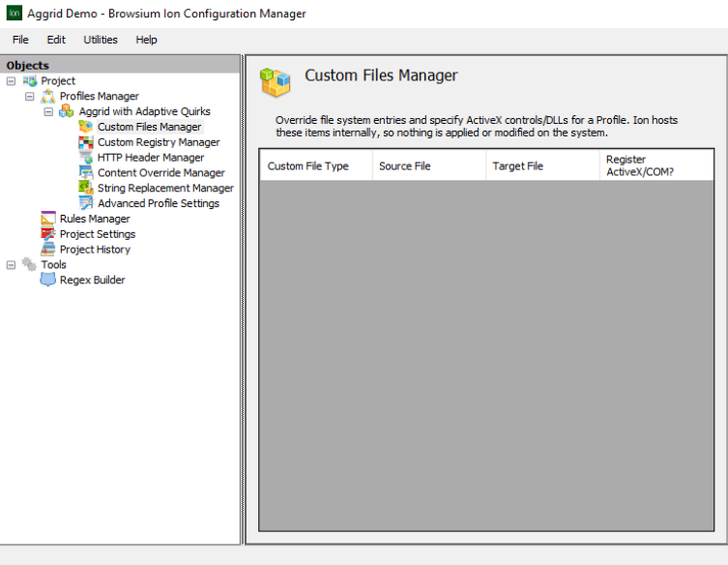728x565 pixels.
Task: Collapse the Profiles Manager node
Action: pos(30,97)
